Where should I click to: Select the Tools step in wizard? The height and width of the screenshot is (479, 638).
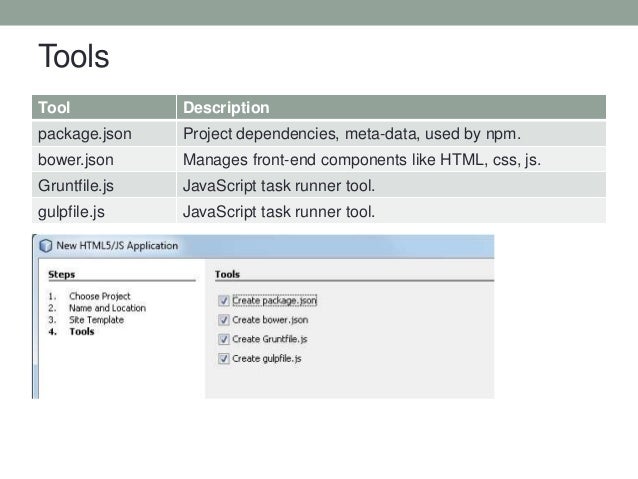pyautogui.click(x=82, y=332)
